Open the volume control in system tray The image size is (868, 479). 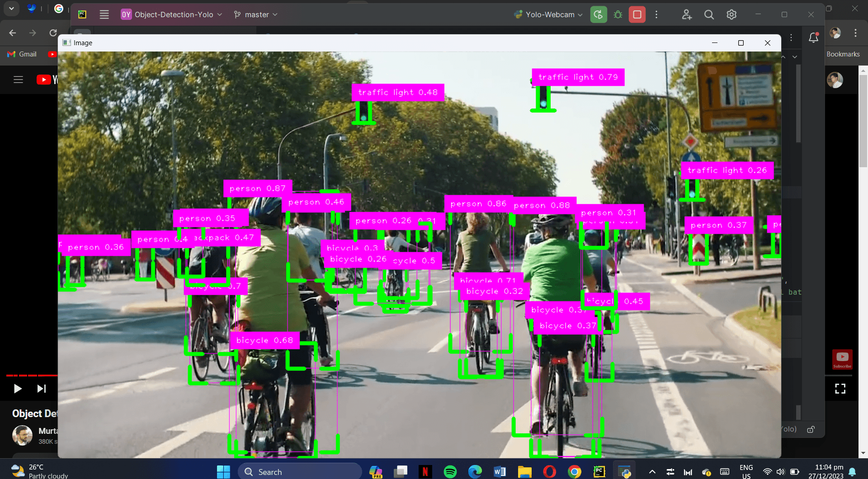pos(781,472)
